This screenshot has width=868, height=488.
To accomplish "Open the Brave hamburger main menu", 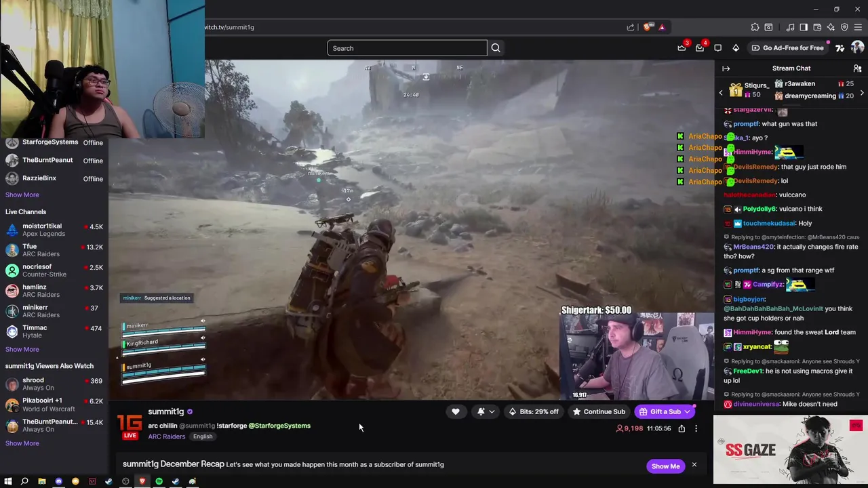I will [x=858, y=27].
